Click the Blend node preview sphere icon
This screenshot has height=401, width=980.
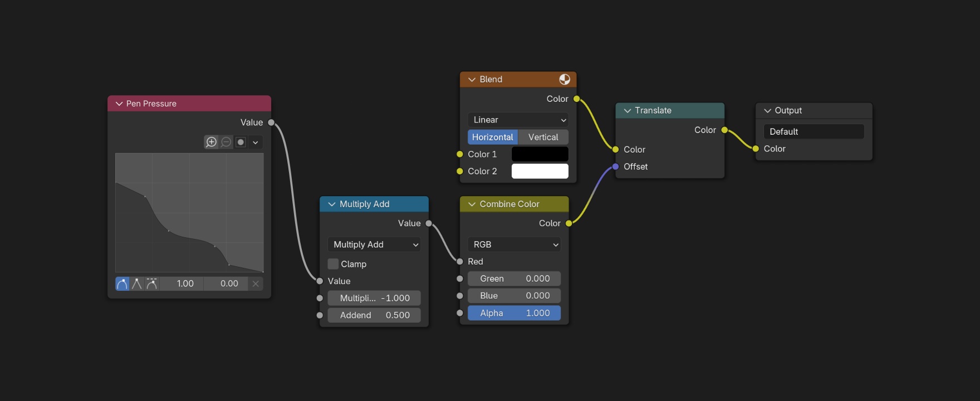pos(565,79)
